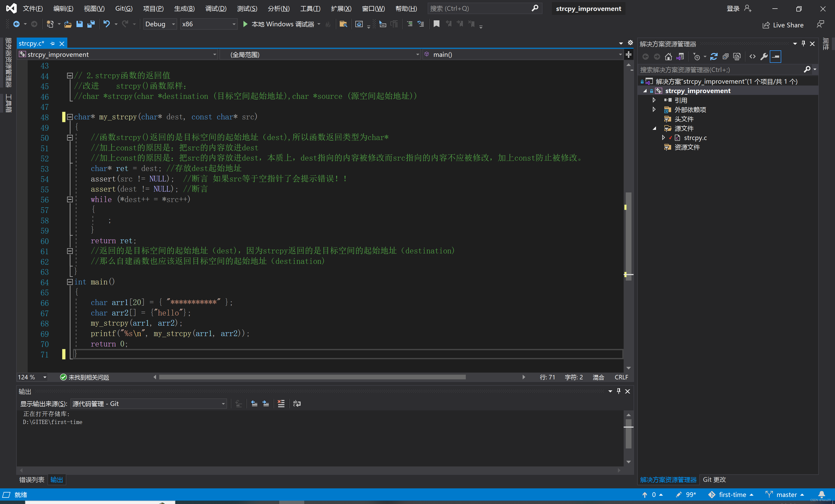
Task: Refresh the Solution Explorer
Action: 714,56
